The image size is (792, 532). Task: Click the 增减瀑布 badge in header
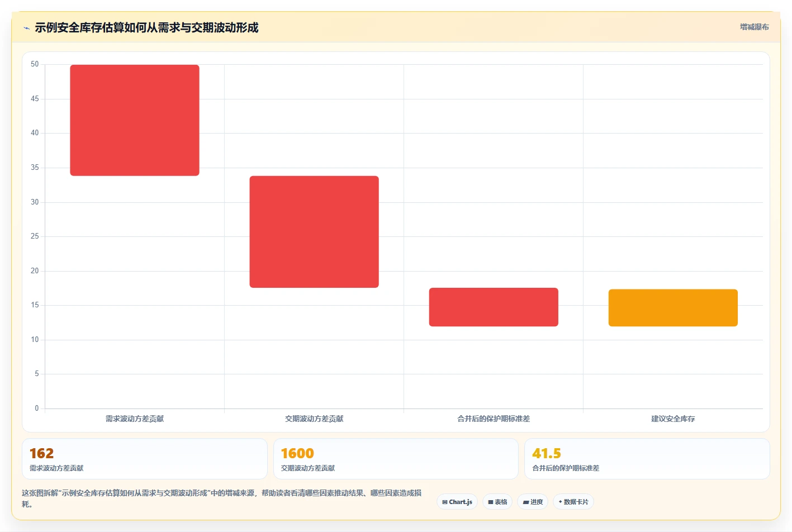[754, 27]
